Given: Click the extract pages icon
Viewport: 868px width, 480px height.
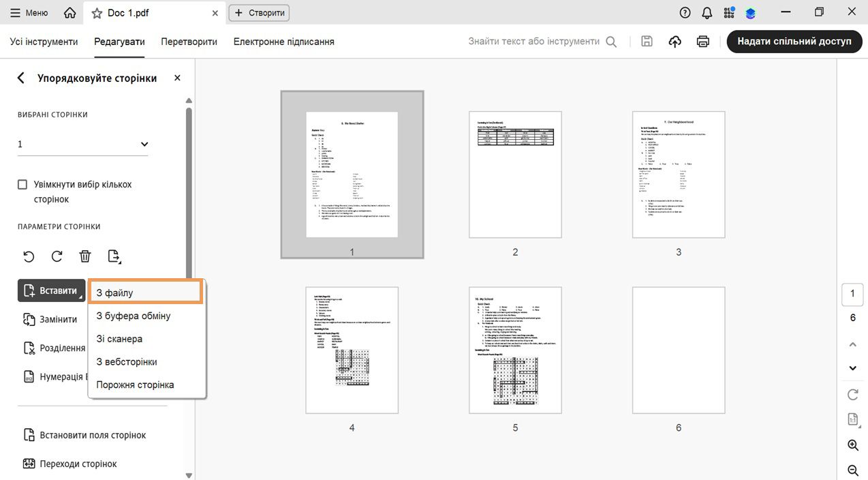Looking at the screenshot, I should point(114,256).
